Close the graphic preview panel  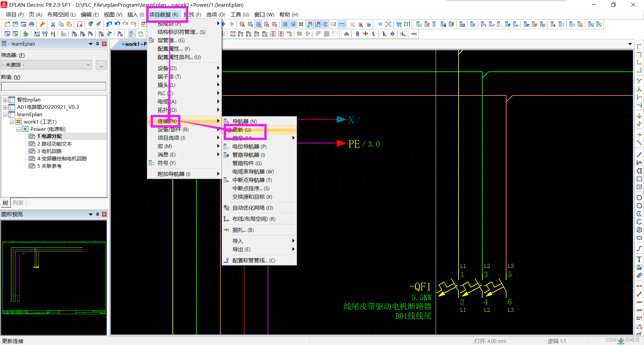point(104,214)
